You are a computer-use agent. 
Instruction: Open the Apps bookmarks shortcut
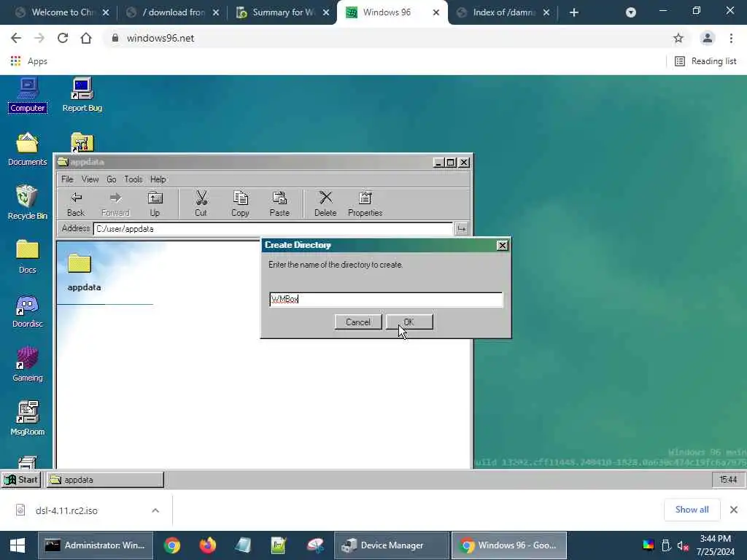tap(28, 61)
